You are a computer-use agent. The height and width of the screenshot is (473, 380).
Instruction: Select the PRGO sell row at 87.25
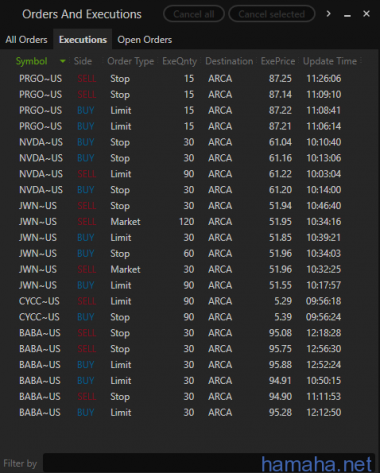coord(188,79)
